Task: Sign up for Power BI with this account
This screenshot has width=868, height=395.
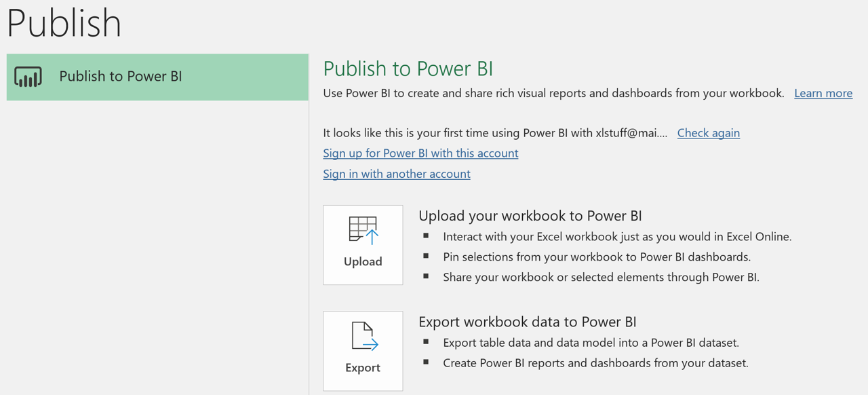Action: click(x=420, y=153)
